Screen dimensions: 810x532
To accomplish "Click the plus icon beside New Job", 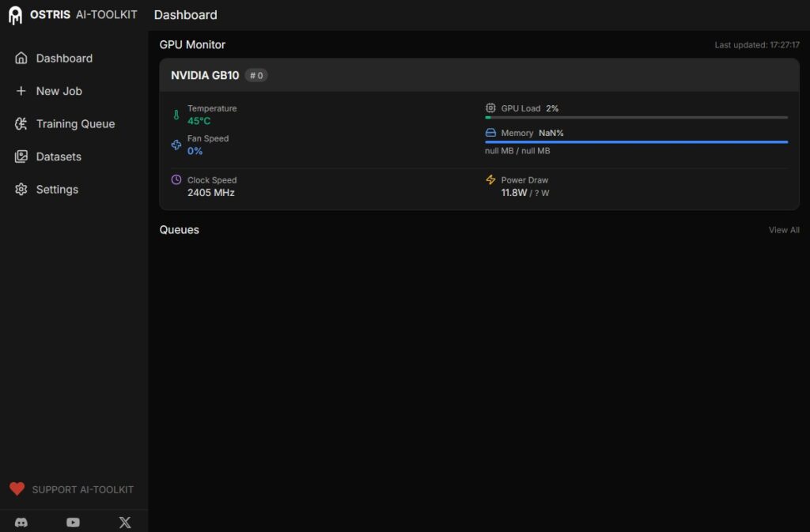I will coord(21,91).
